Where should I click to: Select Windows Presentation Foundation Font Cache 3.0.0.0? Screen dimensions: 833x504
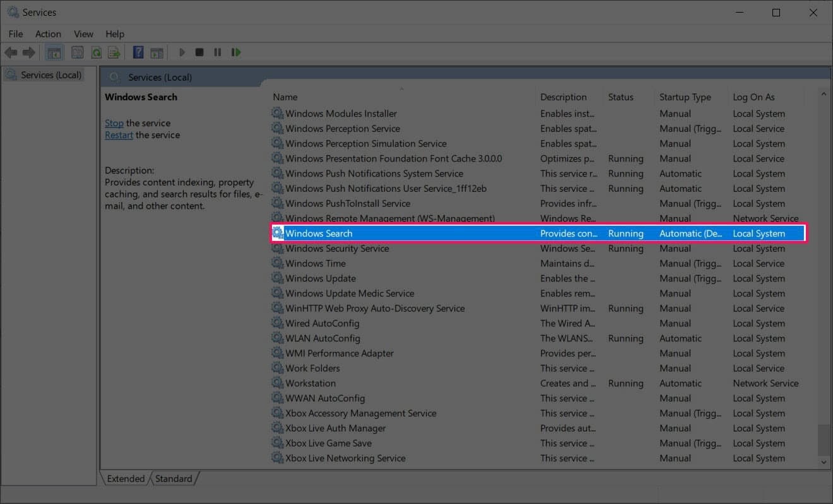click(x=394, y=159)
